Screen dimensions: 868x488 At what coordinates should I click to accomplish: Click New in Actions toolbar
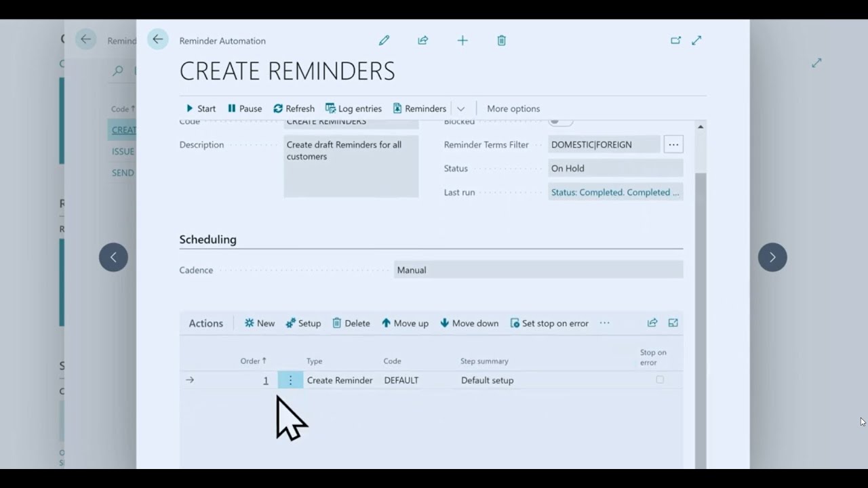(260, 323)
